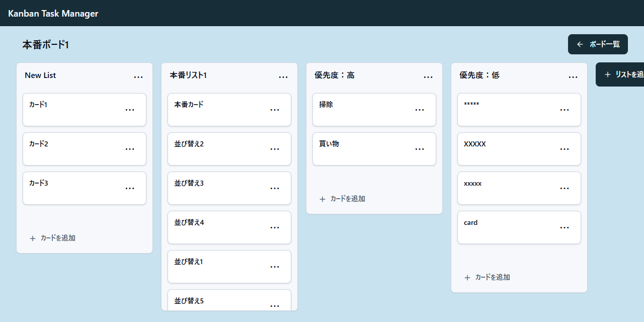
Task: Add a card to 優先度：高 list
Action: point(342,199)
